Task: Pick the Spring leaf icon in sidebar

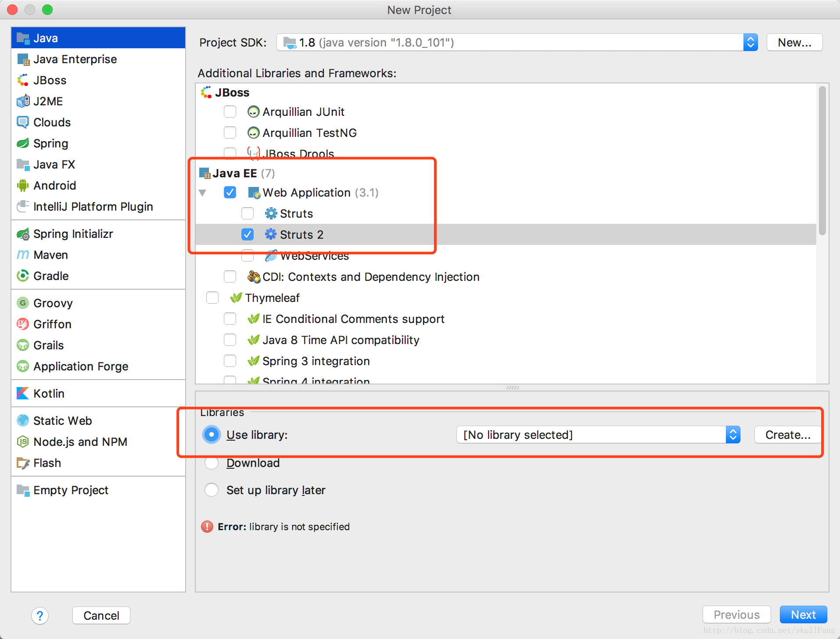Action: [x=23, y=144]
